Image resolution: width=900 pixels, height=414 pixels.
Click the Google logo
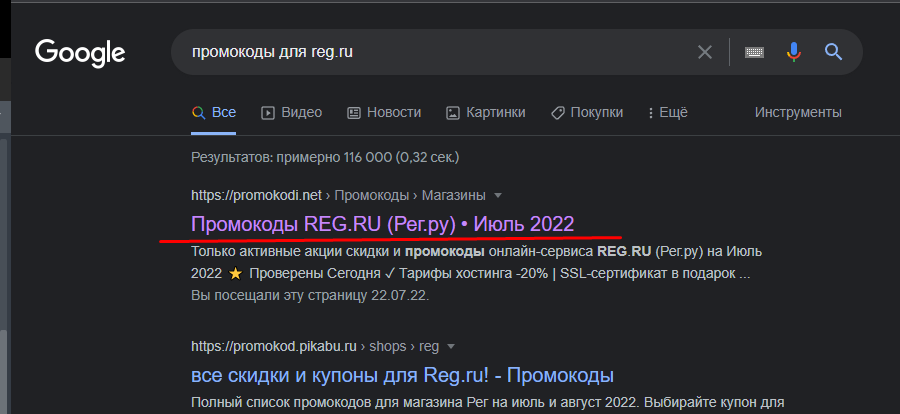(x=80, y=53)
